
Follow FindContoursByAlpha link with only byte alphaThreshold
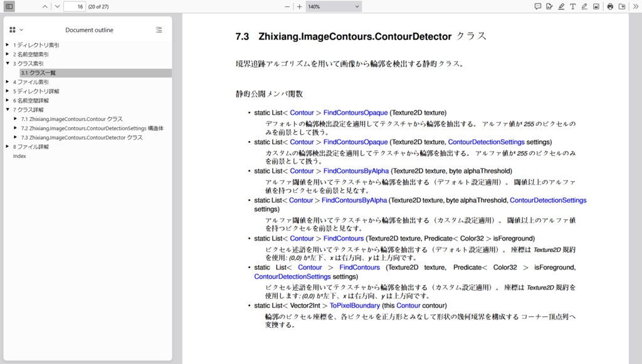coord(356,171)
